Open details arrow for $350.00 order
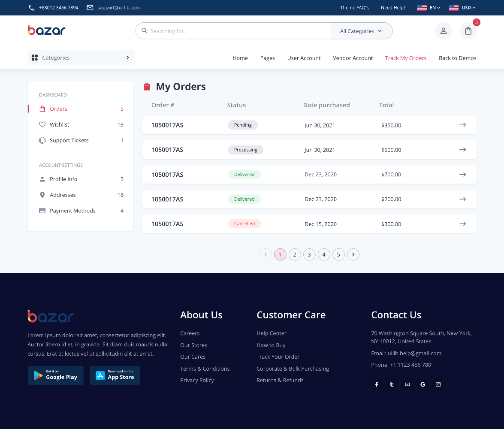 pyautogui.click(x=462, y=125)
